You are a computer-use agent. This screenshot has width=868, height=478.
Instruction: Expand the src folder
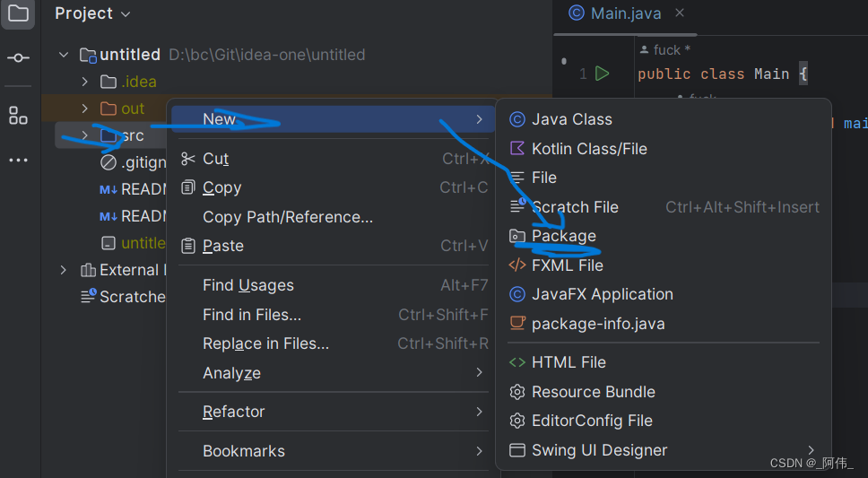point(84,135)
